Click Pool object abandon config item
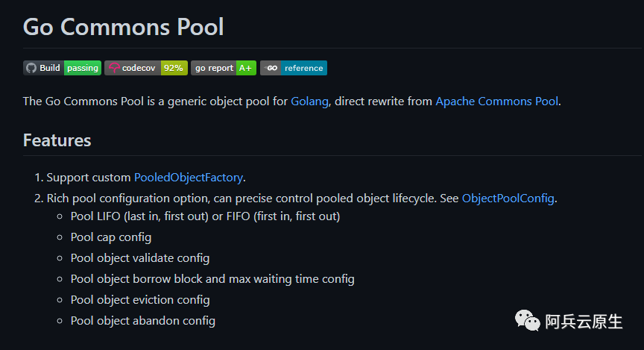Viewport: 644px width, 350px height. click(x=143, y=321)
